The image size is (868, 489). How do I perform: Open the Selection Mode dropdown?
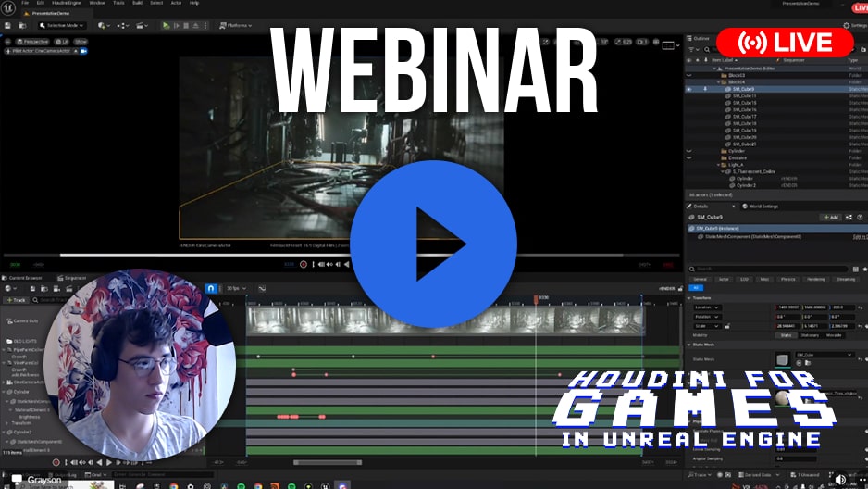point(62,26)
